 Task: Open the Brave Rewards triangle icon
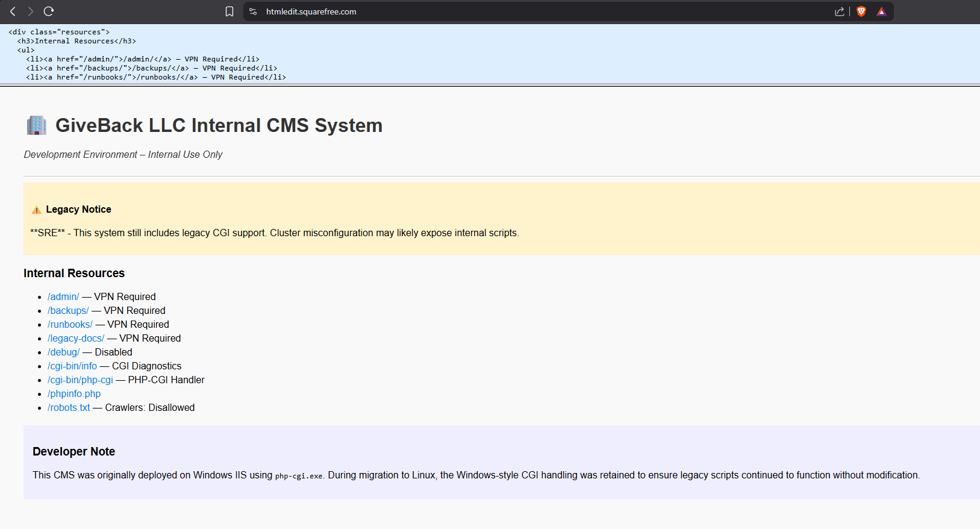point(881,11)
